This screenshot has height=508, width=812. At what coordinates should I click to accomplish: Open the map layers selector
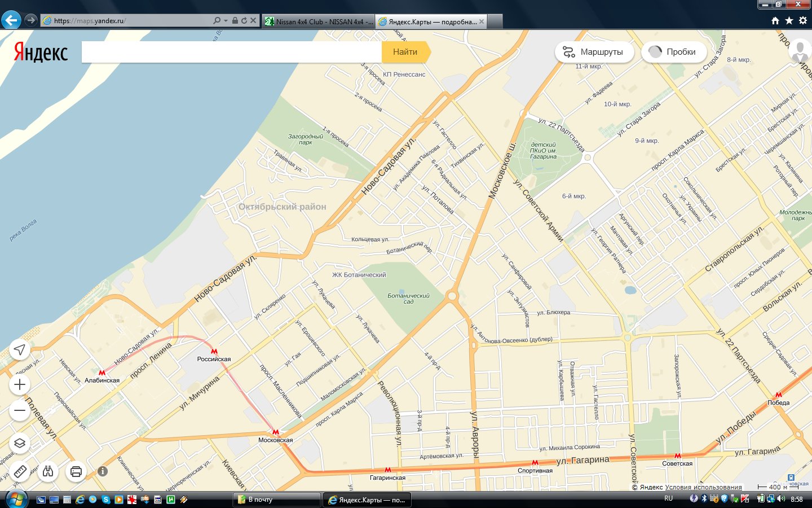(x=20, y=443)
